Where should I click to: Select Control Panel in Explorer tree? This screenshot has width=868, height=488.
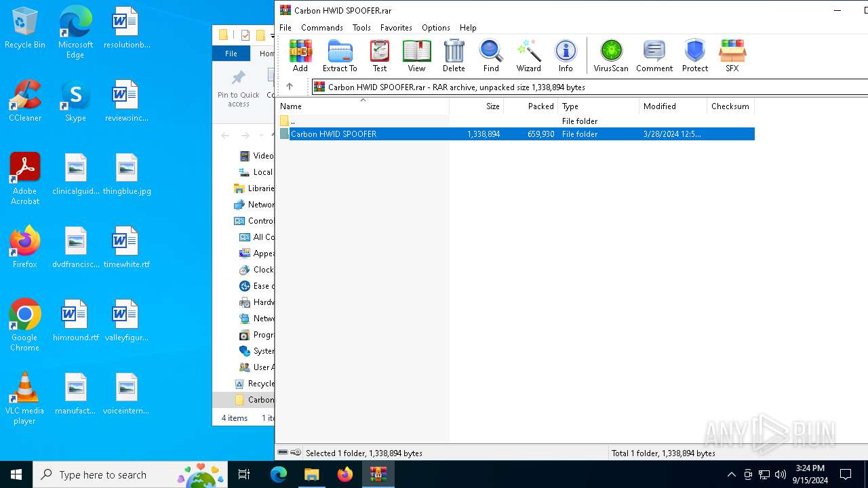[254, 221]
